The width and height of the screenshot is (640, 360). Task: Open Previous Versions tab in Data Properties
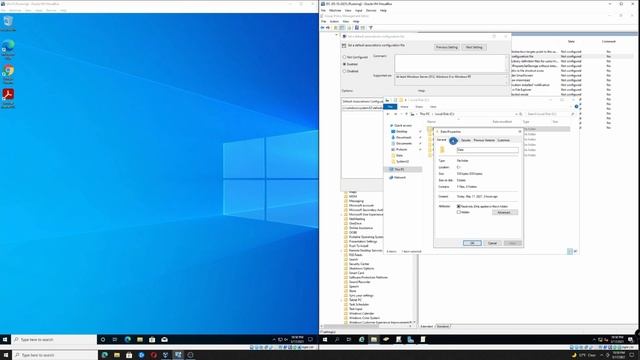484,140
